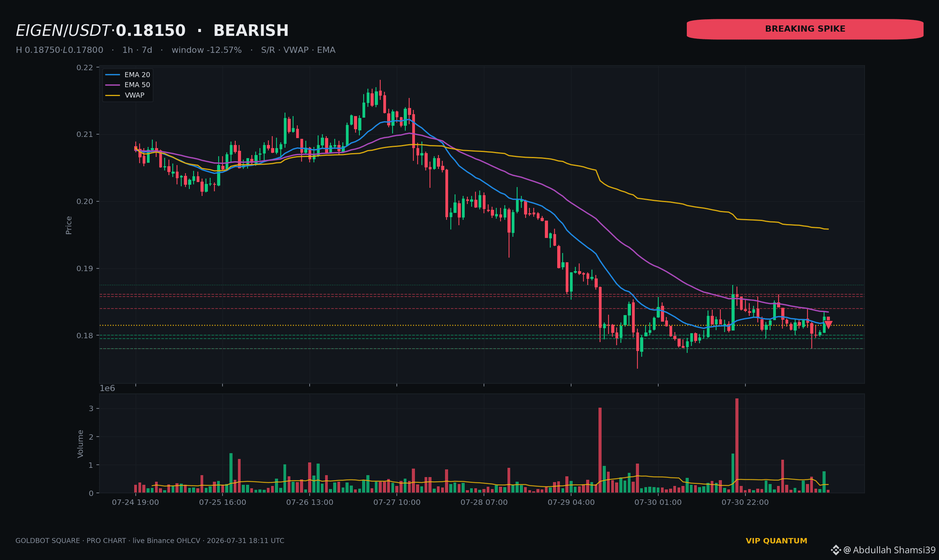Click the 0.22 price axis label
Viewport: 939px width, 560px height.
pos(85,68)
